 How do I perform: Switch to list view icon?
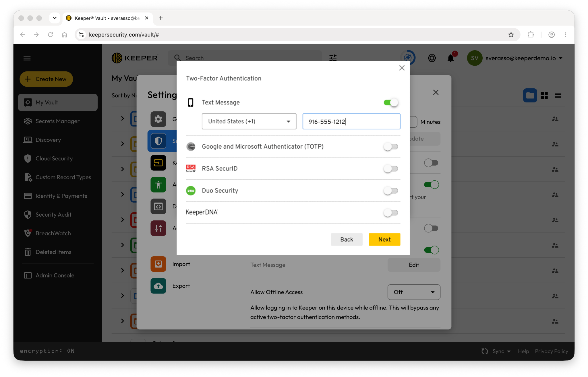pos(558,96)
